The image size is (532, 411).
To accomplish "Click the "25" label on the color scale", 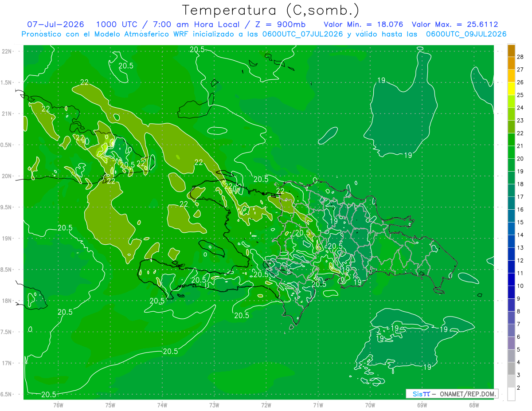I will pyautogui.click(x=520, y=95).
